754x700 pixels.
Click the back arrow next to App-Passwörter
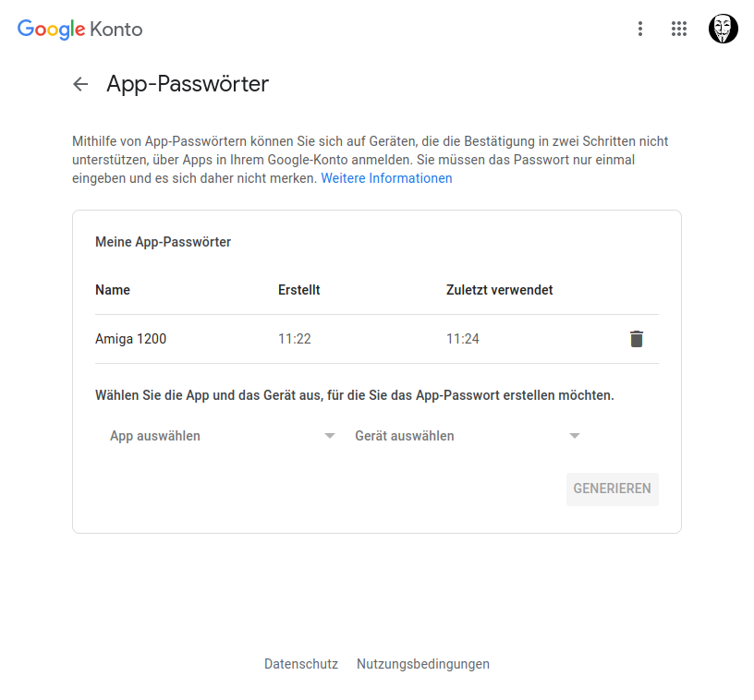pos(80,84)
